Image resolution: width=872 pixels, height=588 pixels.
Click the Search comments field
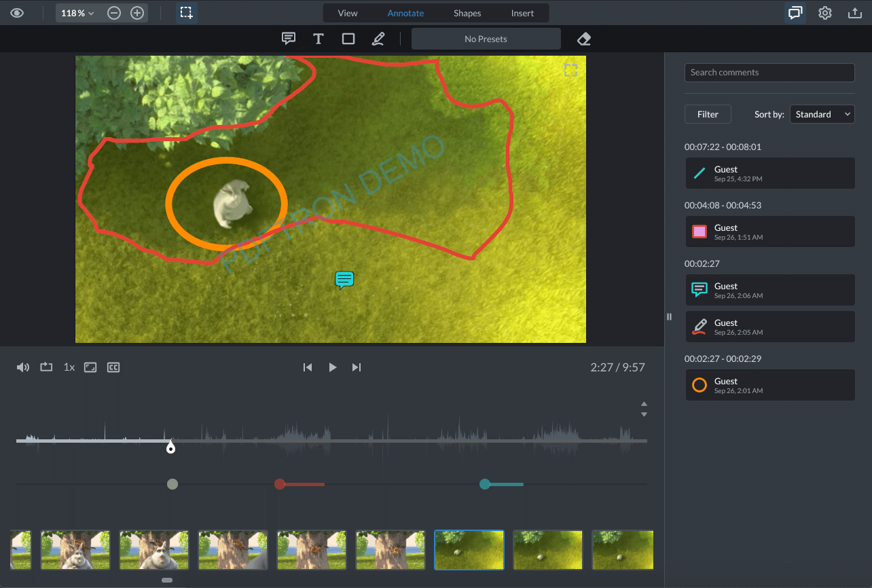(769, 73)
